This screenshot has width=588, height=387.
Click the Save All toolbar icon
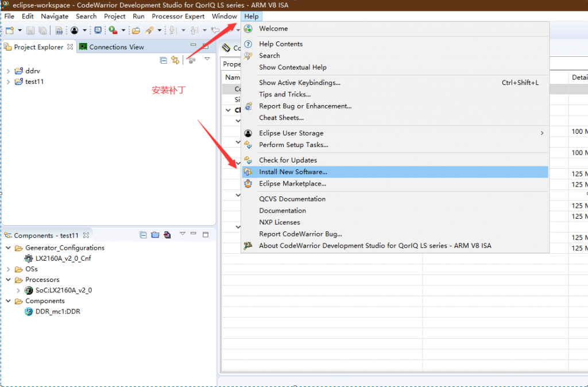point(42,30)
